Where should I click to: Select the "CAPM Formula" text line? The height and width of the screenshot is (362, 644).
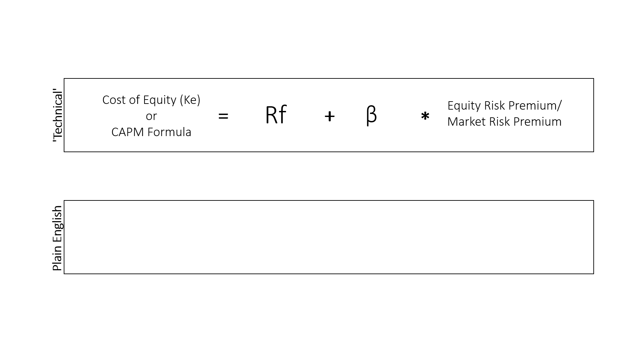coord(151,132)
